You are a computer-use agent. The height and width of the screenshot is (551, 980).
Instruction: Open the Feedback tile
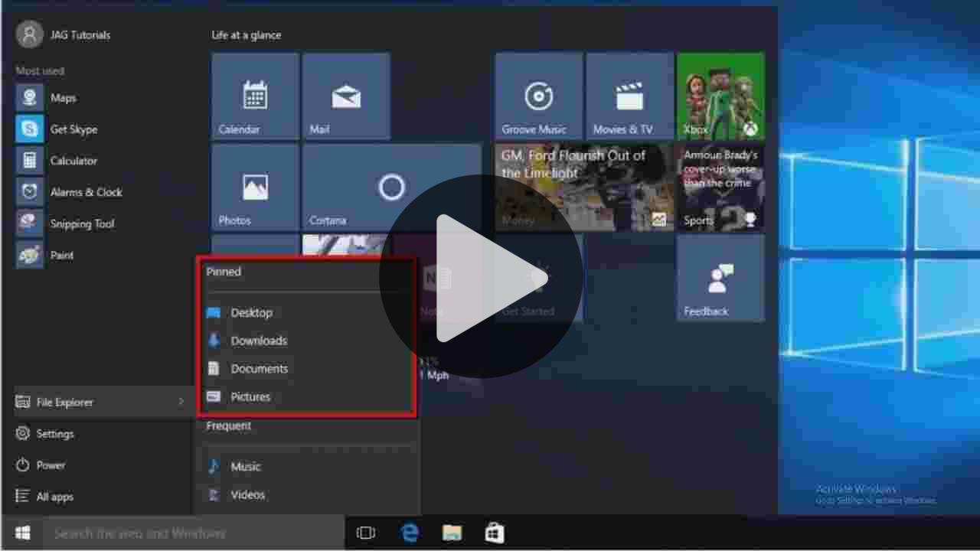720,278
